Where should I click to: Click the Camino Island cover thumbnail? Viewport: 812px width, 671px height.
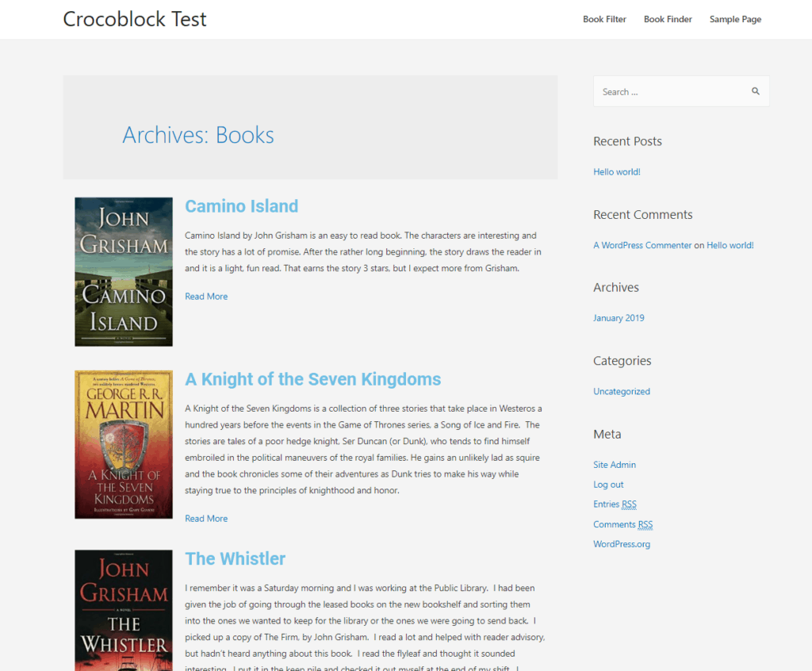(x=123, y=271)
